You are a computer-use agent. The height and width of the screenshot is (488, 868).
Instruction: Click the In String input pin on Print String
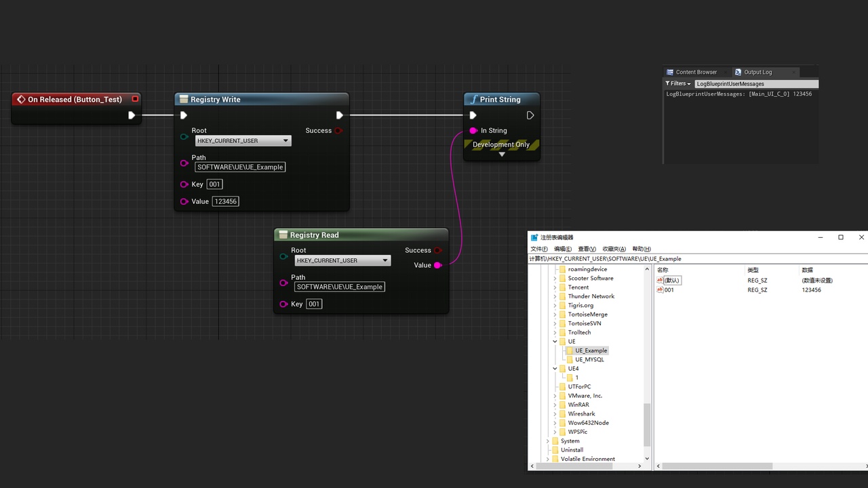[473, 131]
